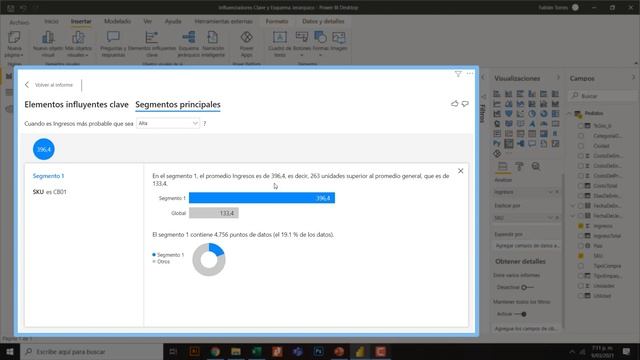This screenshot has height=360, width=640.
Task: Open Windows Start menu
Action: pyautogui.click(x=10, y=351)
